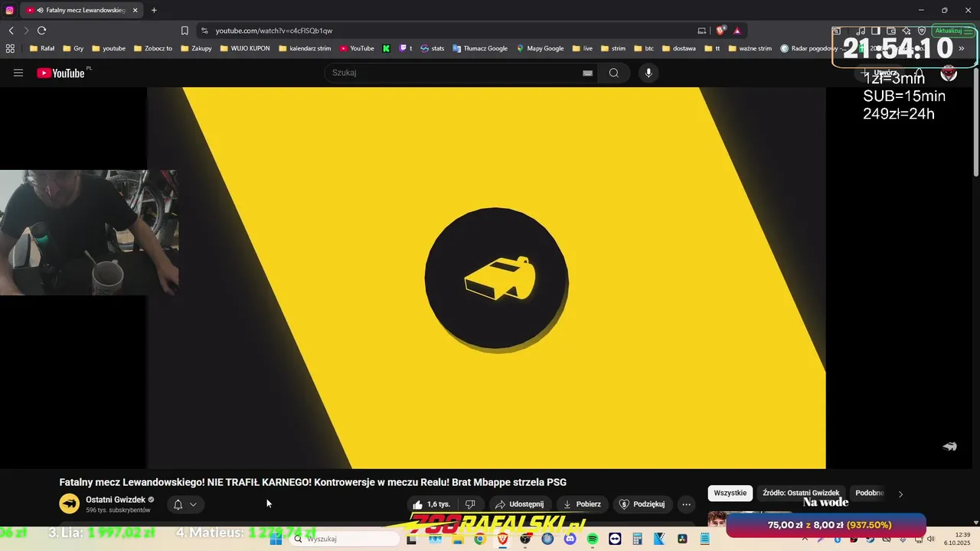Viewport: 980px width, 551px height.
Task: Open the youtube bookmarks folder
Action: (108, 48)
